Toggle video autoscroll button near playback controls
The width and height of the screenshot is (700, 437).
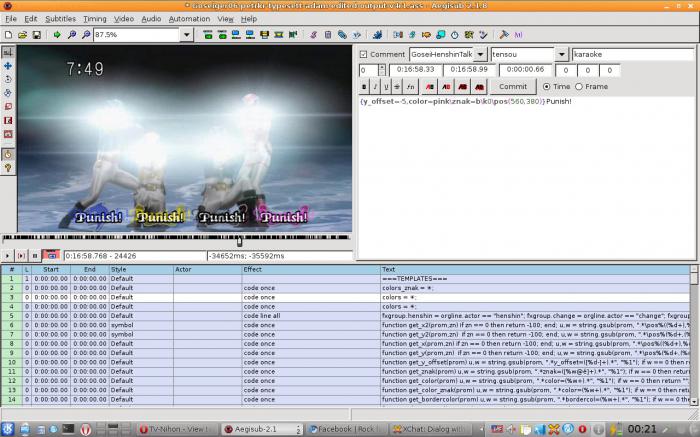(50, 255)
